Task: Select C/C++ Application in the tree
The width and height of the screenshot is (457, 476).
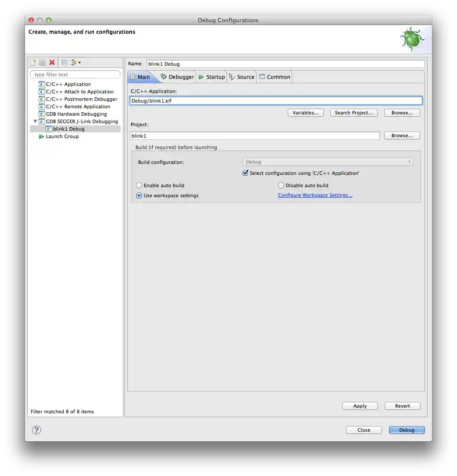Action: 68,84
